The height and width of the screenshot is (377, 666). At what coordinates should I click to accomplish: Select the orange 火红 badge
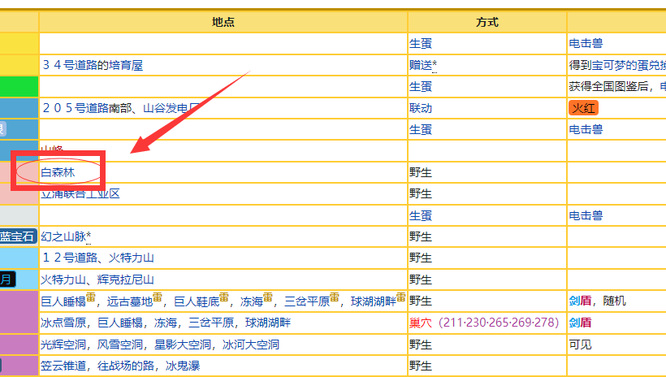coord(584,108)
